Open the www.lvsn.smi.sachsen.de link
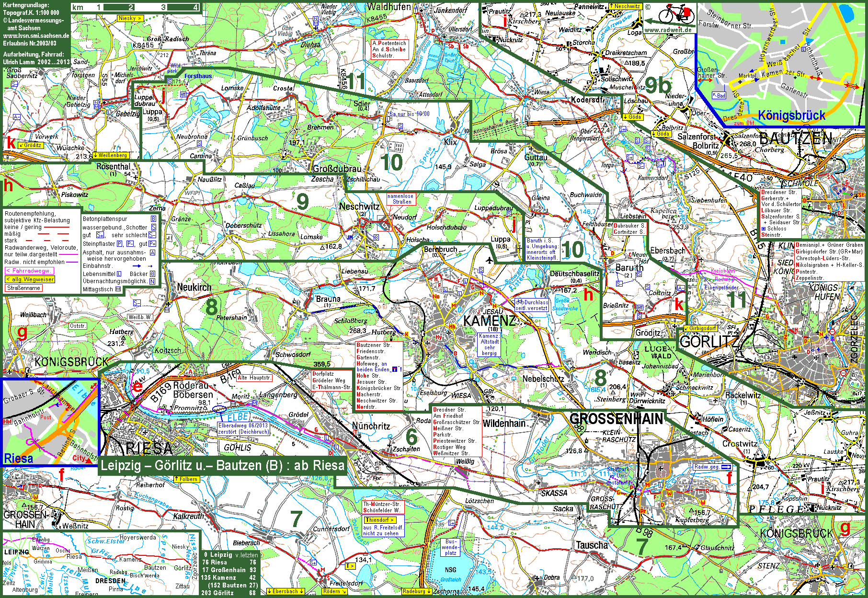This screenshot has width=868, height=598. click(36, 35)
